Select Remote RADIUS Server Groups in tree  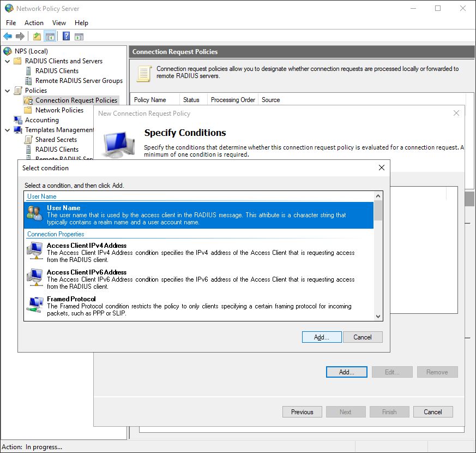[x=79, y=81]
